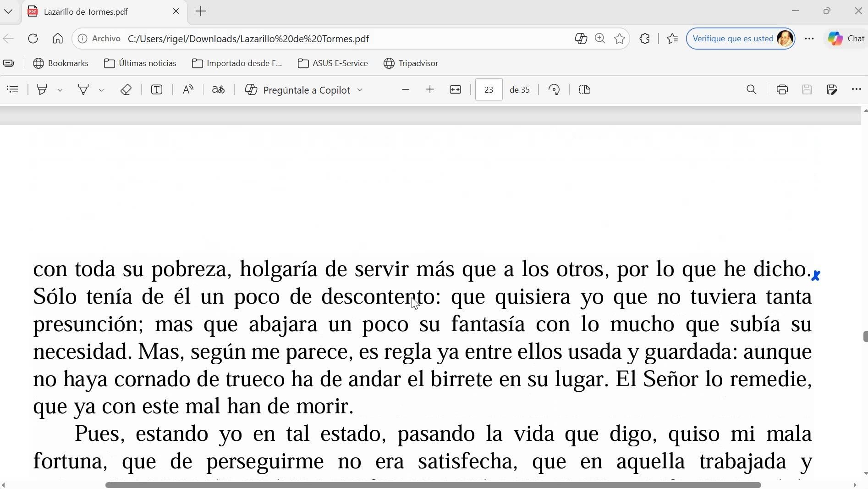Open tab list chevron
Image resolution: width=868 pixels, height=489 pixels.
click(8, 11)
